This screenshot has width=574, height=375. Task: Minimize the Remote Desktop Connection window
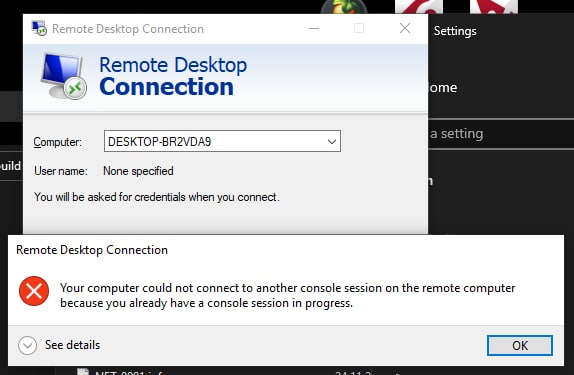coord(314,28)
